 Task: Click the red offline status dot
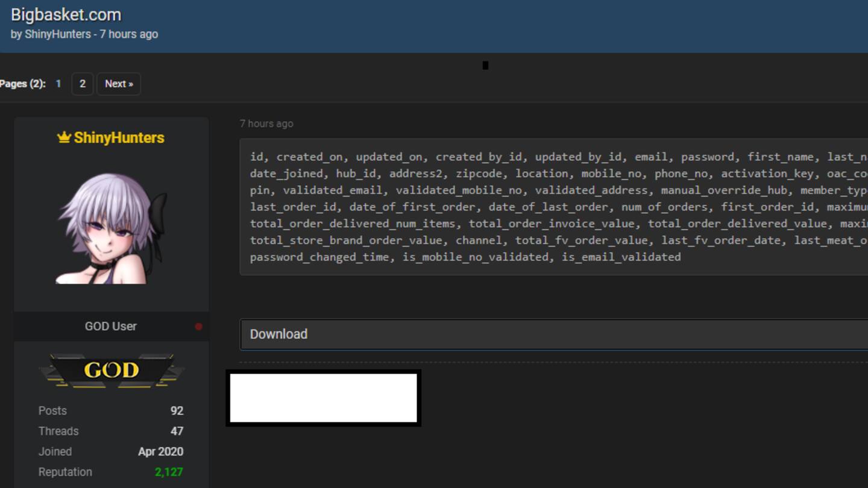tap(198, 327)
